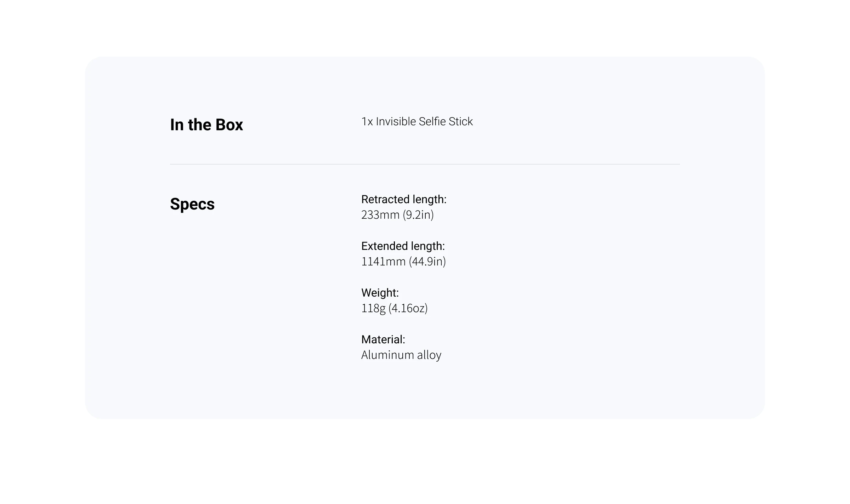Click the 'Extended length:' label

click(x=403, y=246)
